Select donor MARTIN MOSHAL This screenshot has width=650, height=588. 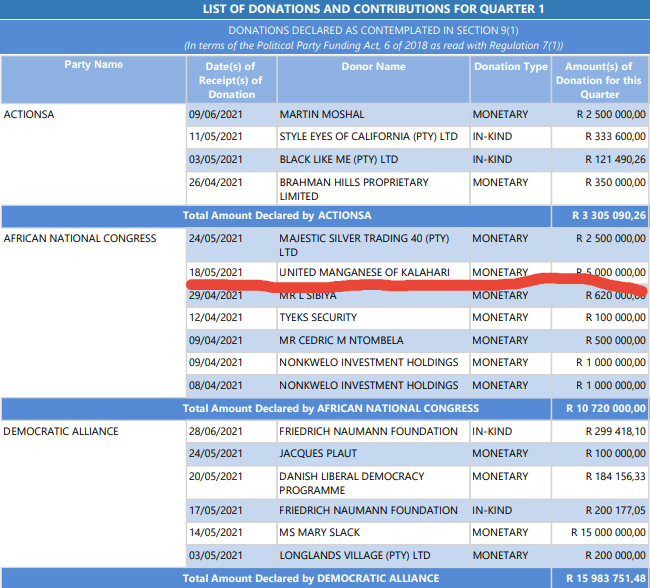[x=322, y=114]
